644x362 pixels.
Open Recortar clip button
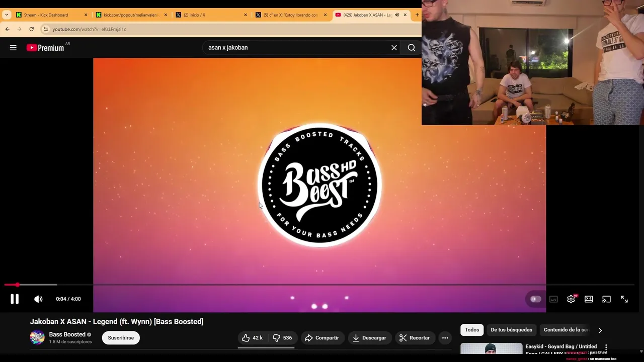pyautogui.click(x=415, y=338)
